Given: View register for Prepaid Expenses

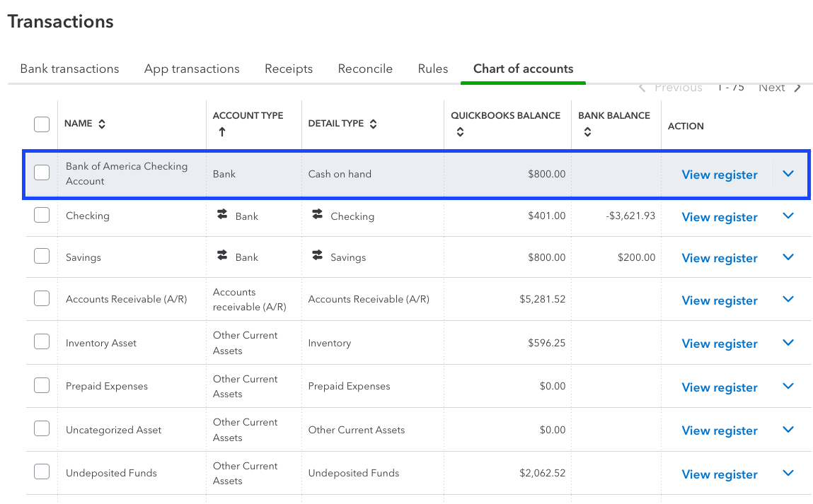Looking at the screenshot, I should 719,387.
